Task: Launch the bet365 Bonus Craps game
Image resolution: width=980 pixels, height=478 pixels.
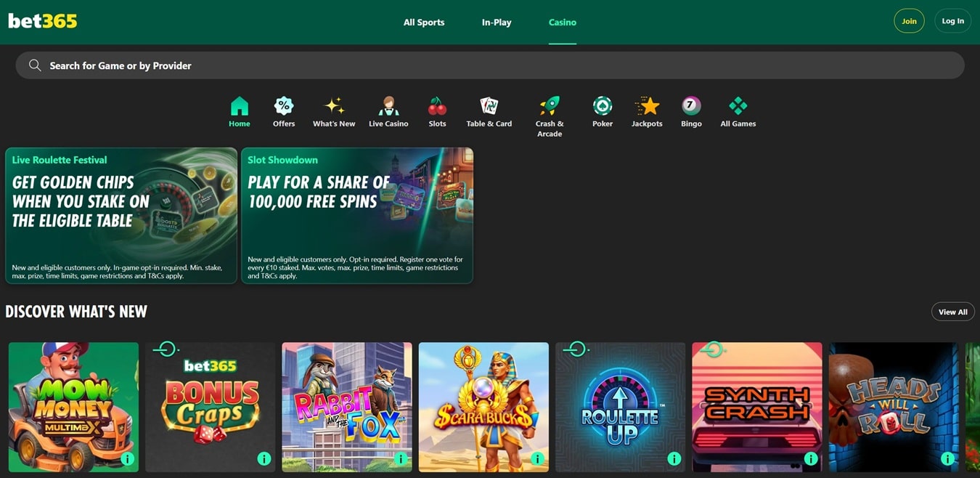Action: coord(211,408)
